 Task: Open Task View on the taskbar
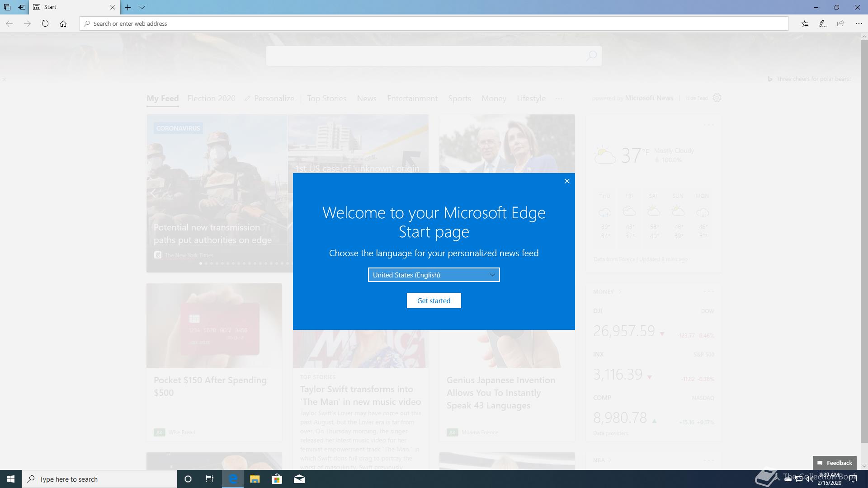click(x=210, y=479)
